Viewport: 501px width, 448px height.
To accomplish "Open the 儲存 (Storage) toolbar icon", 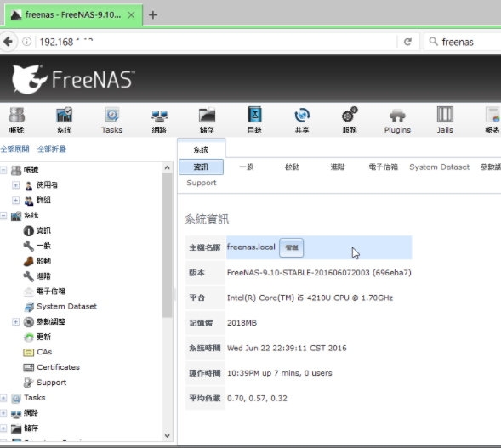I will pyautogui.click(x=207, y=120).
